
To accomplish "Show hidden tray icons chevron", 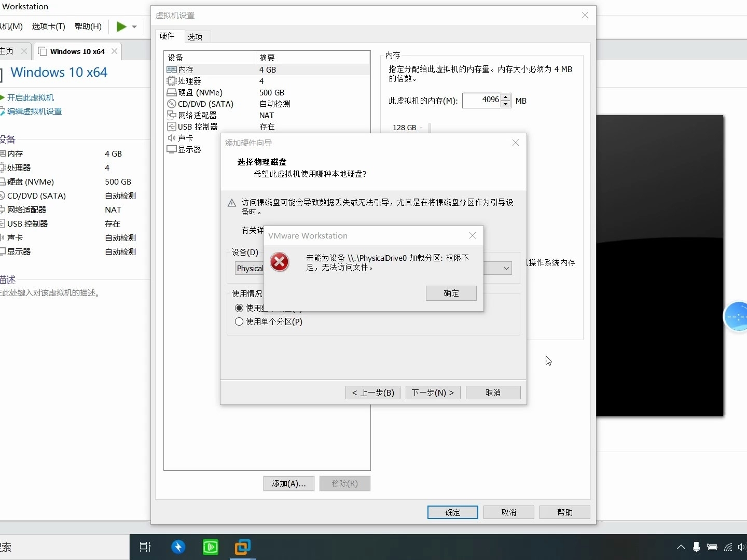I will tap(681, 547).
